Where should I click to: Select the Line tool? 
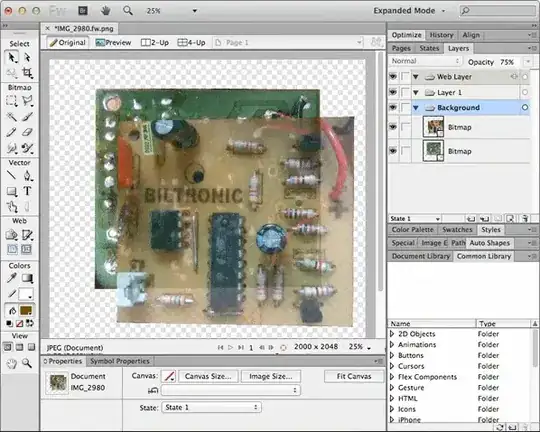tap(11, 175)
